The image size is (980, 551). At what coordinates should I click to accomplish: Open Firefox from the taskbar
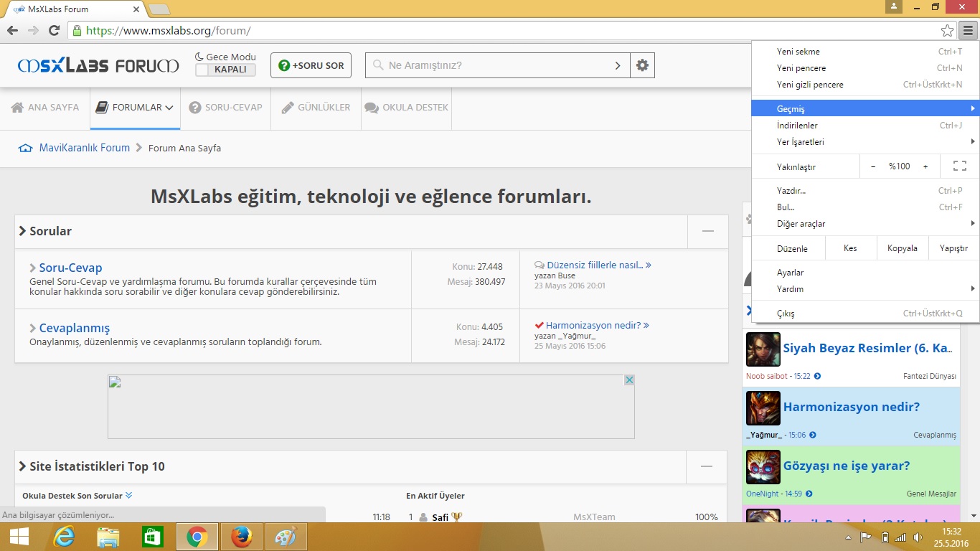[242, 537]
